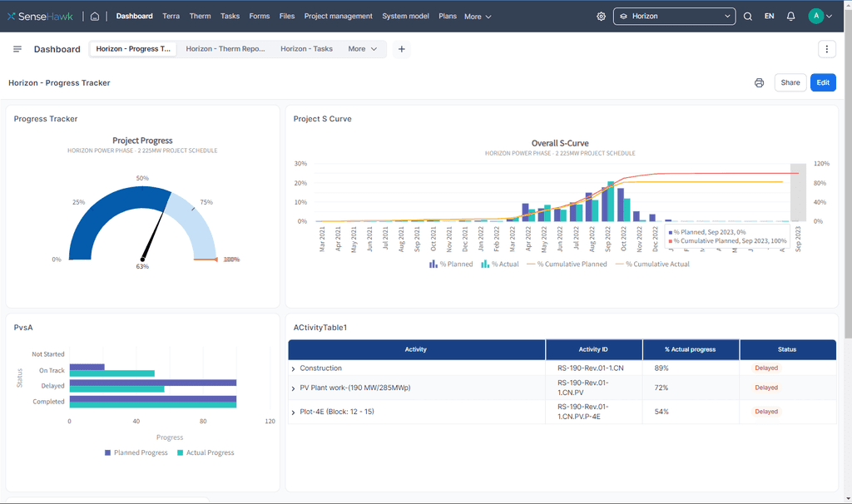View notifications via the bell icon
The image size is (852, 504).
click(790, 16)
